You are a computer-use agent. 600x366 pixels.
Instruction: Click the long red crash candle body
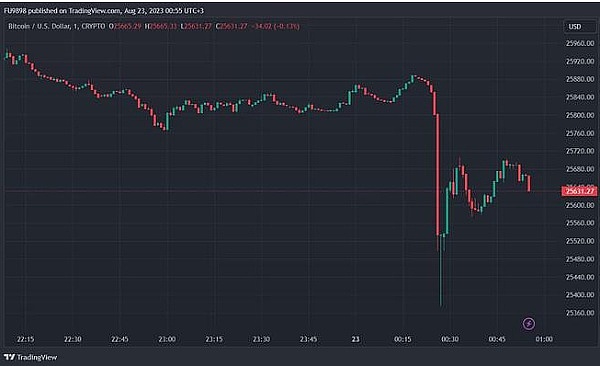pos(438,175)
